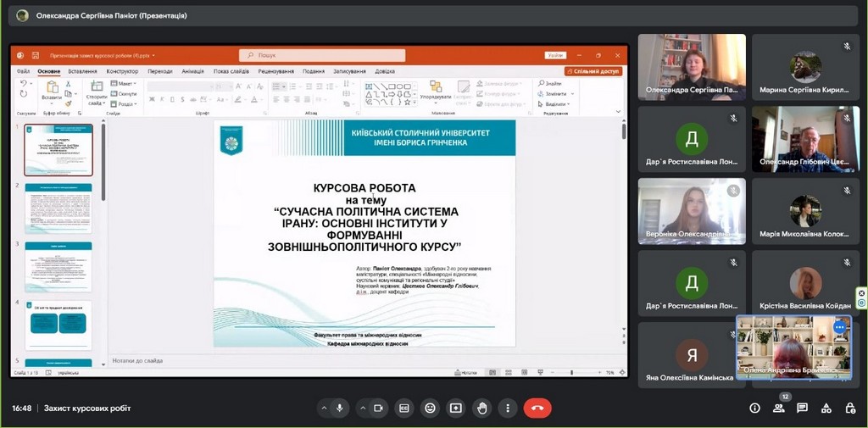Raise hand in the meeting
Image resolution: width=868 pixels, height=428 pixels.
coord(482,408)
